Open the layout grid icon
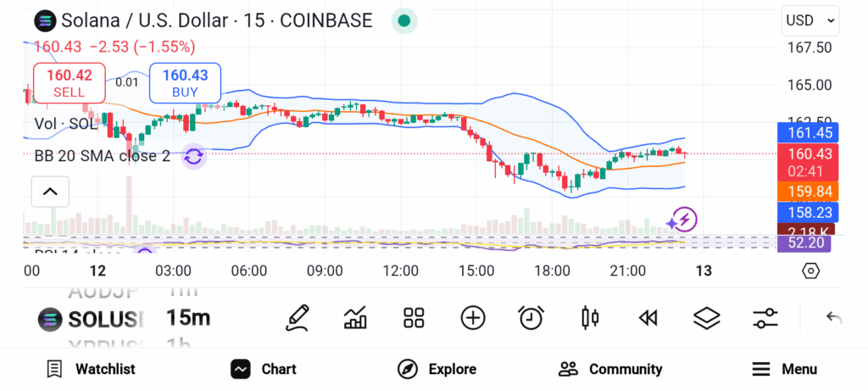This screenshot has height=391, width=868. pyautogui.click(x=414, y=318)
